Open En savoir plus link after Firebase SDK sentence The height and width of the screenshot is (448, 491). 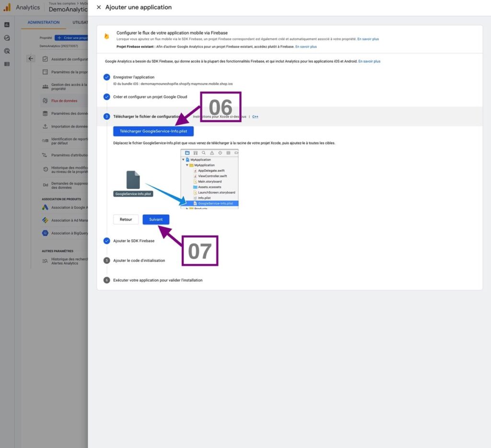(x=369, y=61)
